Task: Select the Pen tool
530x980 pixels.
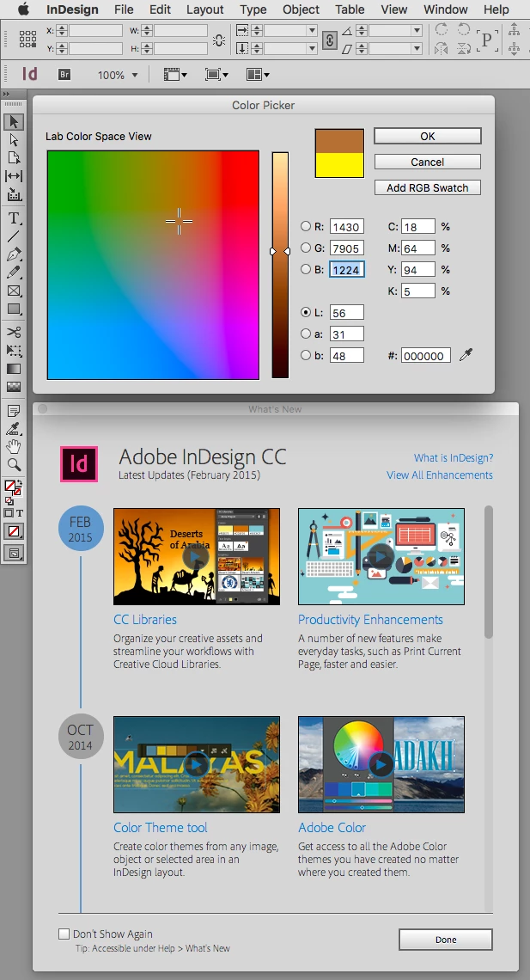Action: point(14,254)
